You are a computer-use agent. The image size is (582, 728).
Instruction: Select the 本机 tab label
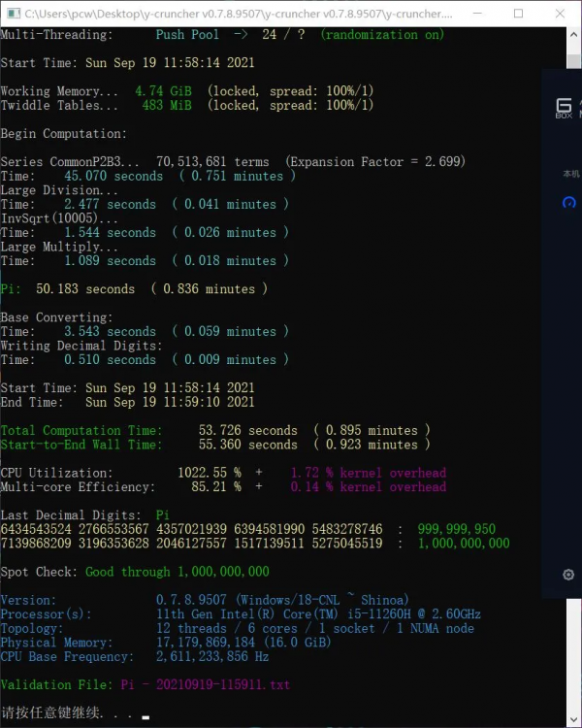coord(570,173)
